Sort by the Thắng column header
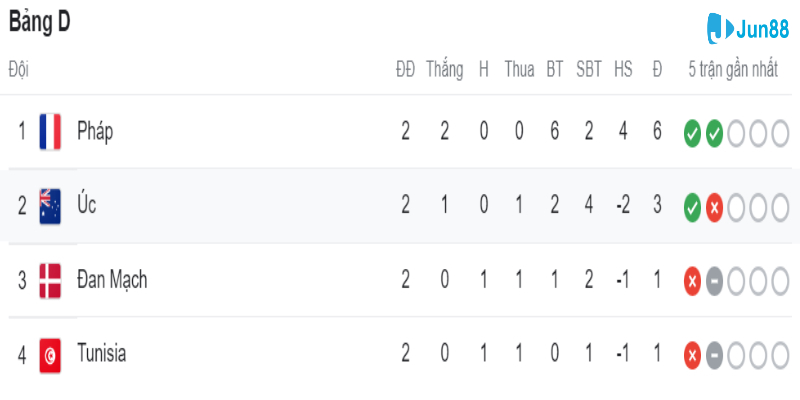The height and width of the screenshot is (400, 800). pos(444,70)
